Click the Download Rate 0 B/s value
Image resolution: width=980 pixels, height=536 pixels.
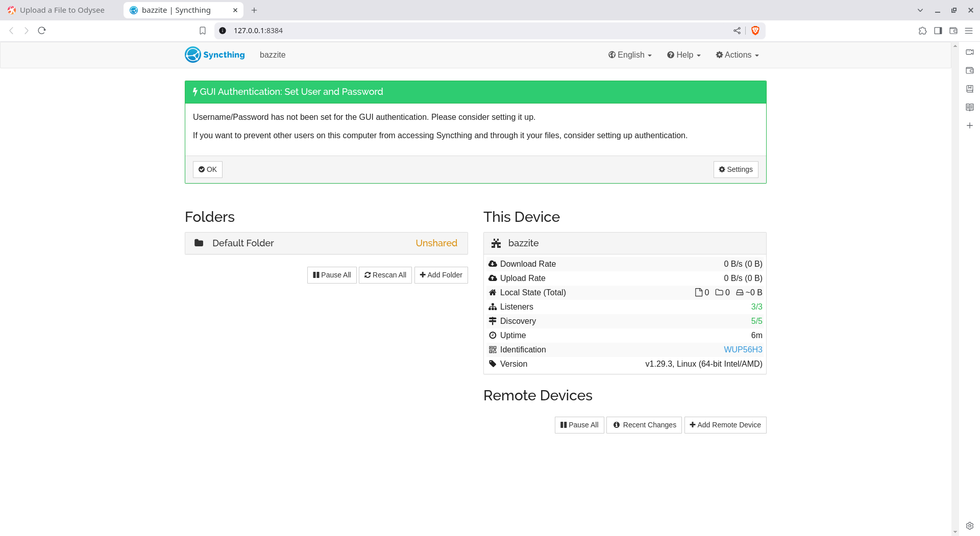coord(743,264)
